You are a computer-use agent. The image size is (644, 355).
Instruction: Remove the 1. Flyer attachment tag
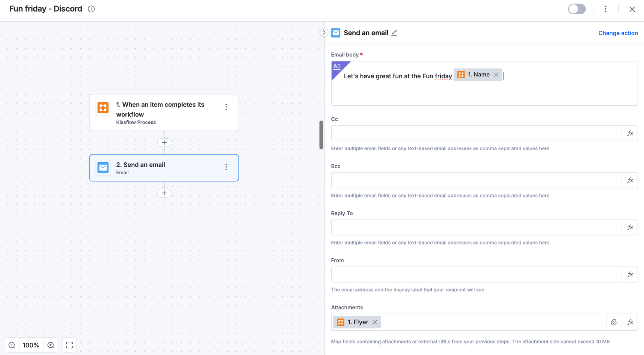tap(375, 322)
